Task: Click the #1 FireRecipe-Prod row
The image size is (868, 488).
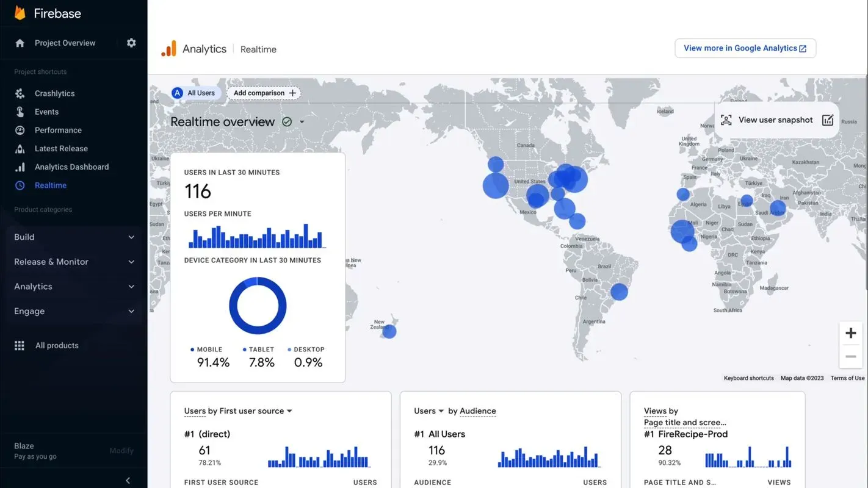Action: [686, 434]
